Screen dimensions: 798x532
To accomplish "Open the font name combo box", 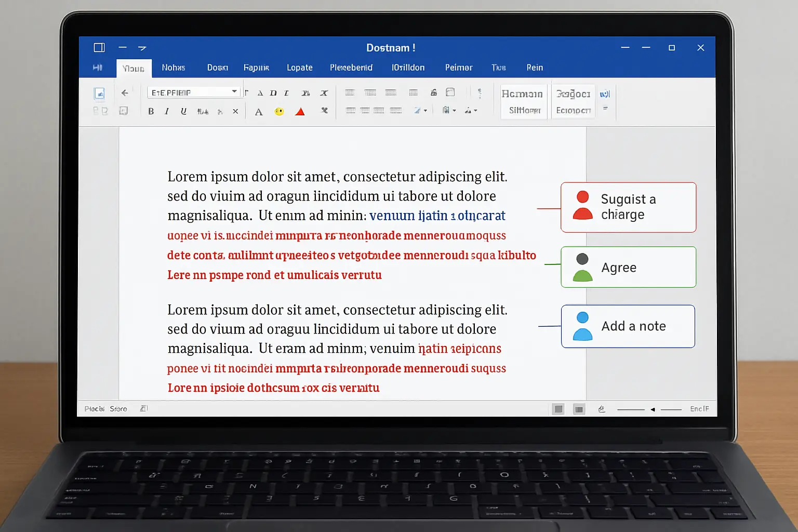I will 193,92.
